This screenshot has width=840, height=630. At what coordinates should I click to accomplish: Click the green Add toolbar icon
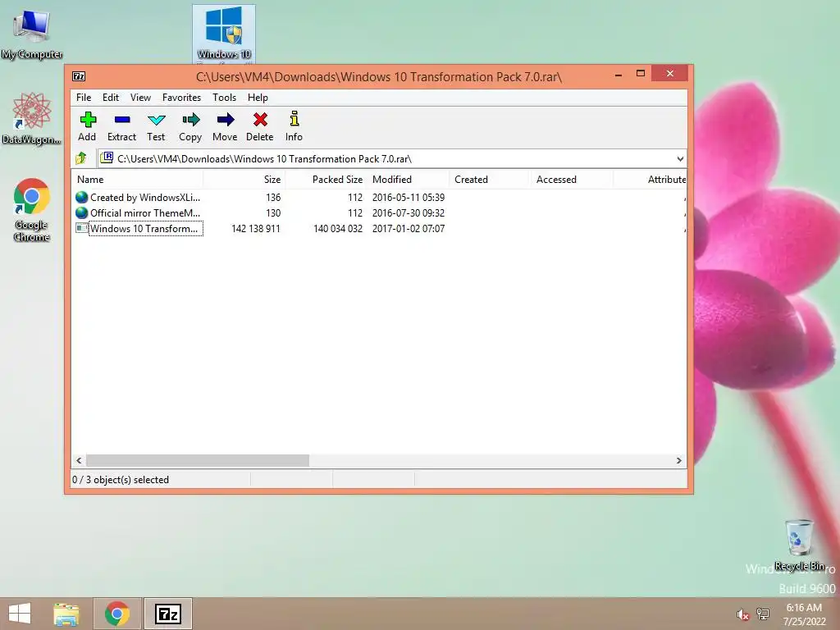87,120
